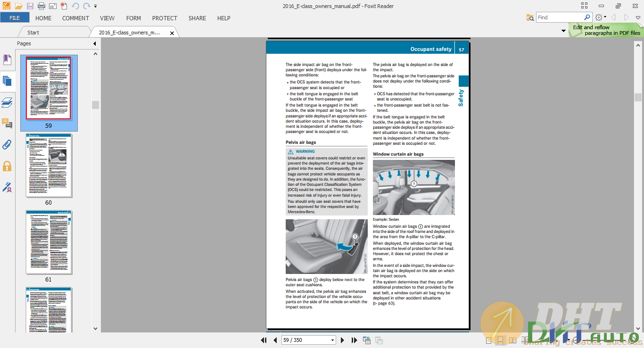Screen dimensions: 644x348
Task: Click the email/envelope quick access icon
Action: [x=52, y=6]
